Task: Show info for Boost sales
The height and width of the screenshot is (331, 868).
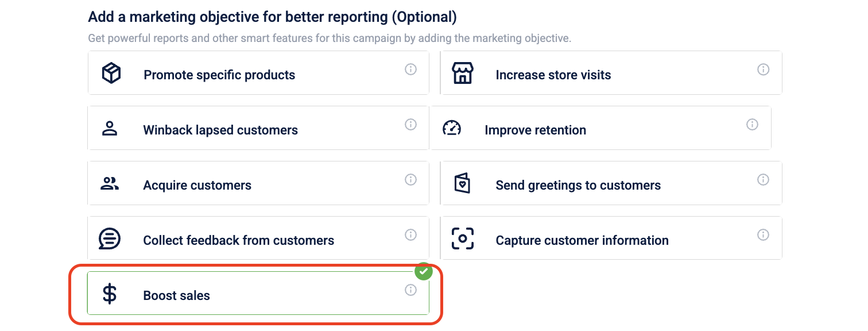Action: 410,290
